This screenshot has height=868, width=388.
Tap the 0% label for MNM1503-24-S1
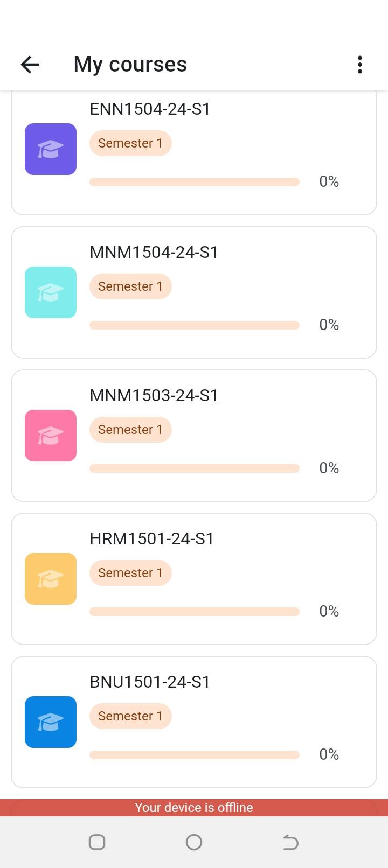(x=329, y=468)
